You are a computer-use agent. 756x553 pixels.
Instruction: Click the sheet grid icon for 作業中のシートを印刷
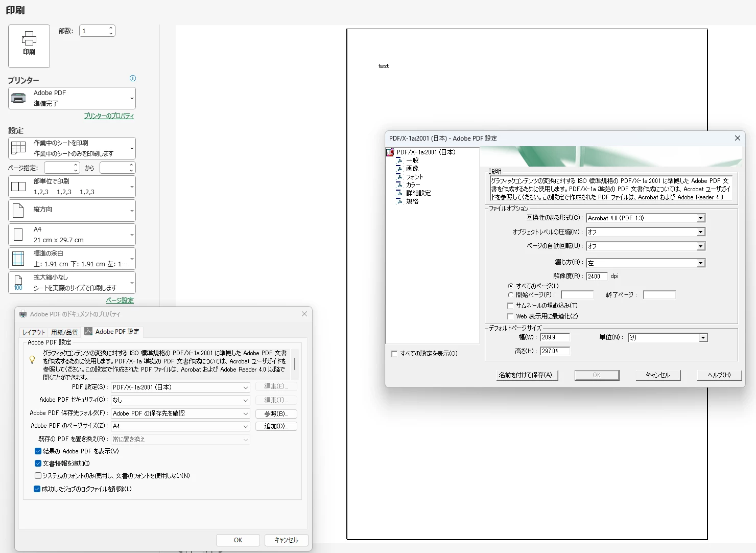[18, 148]
